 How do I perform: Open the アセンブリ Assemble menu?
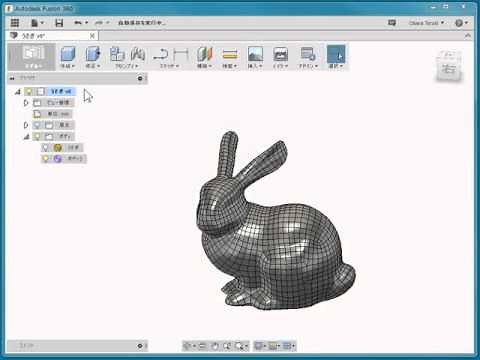(127, 66)
